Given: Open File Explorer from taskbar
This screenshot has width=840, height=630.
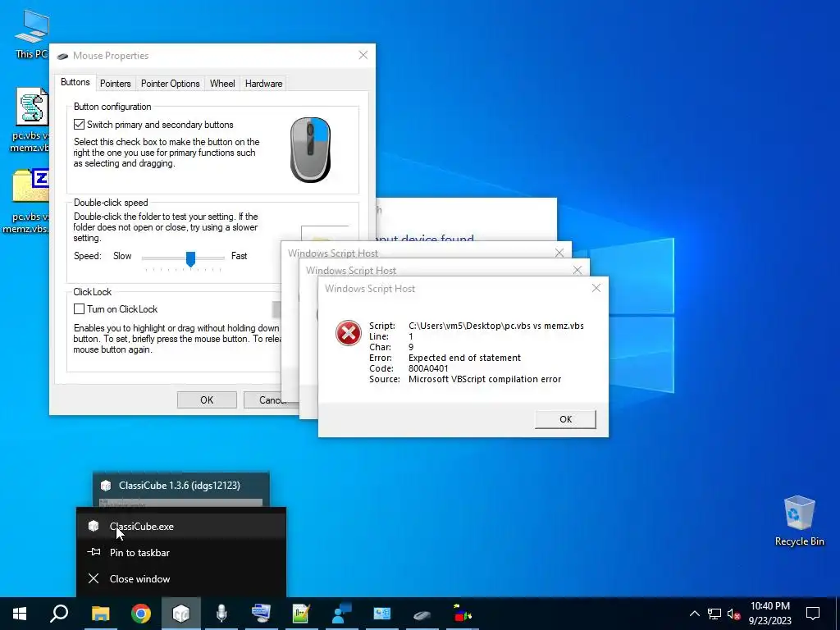Looking at the screenshot, I should pos(100,614).
